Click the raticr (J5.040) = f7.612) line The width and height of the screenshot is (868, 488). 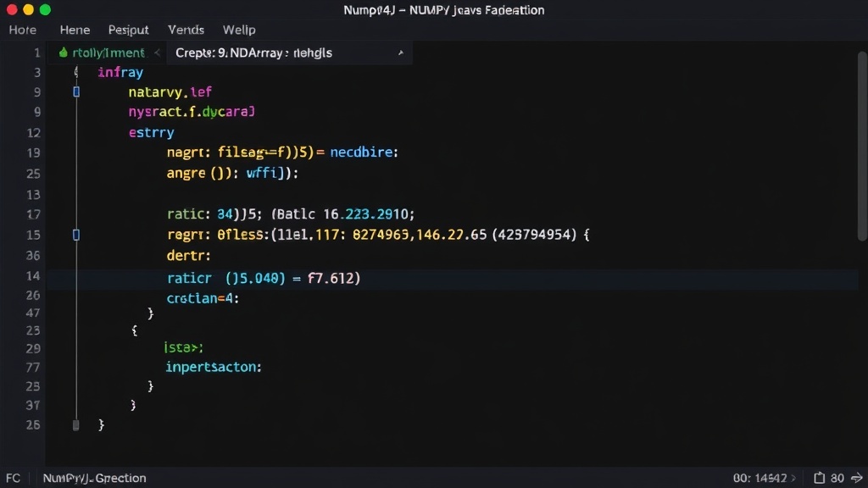(264, 278)
